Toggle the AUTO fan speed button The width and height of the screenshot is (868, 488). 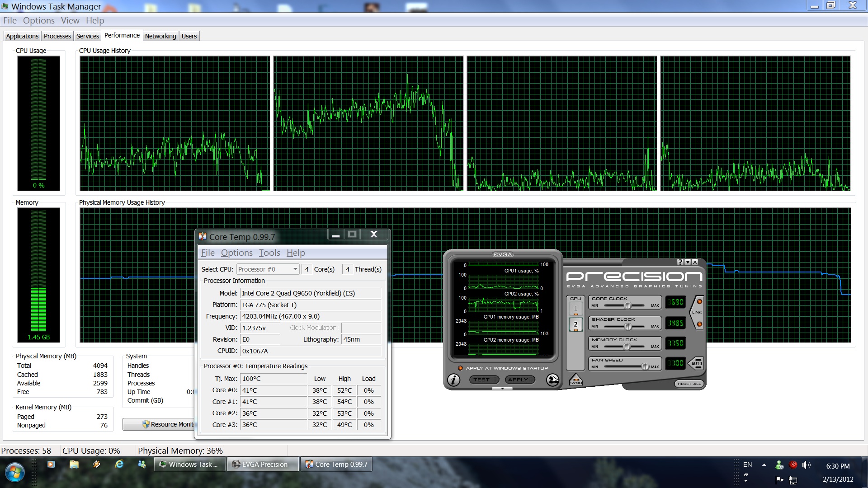click(696, 363)
